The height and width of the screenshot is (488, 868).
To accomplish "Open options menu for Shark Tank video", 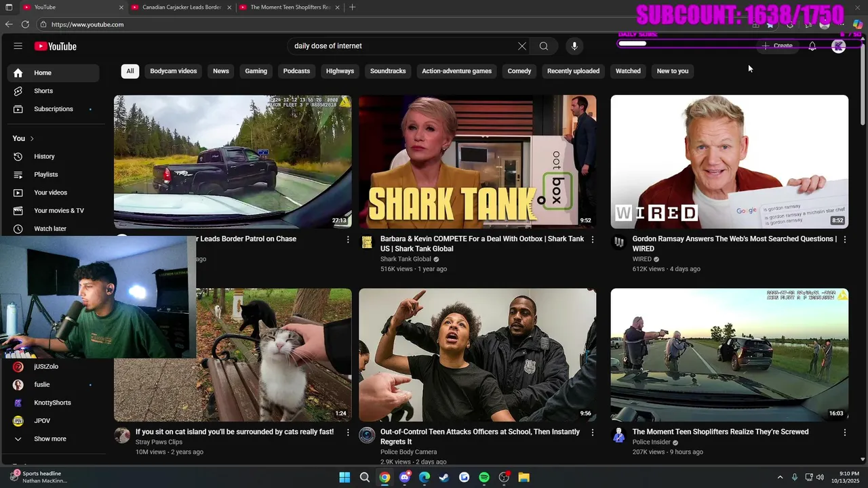I will (x=593, y=239).
